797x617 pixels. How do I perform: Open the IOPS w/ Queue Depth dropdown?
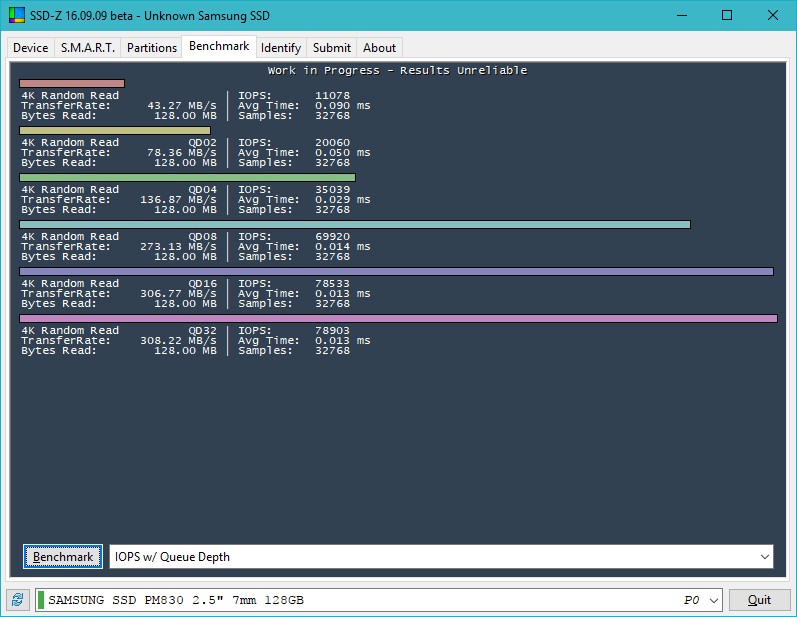click(x=441, y=557)
